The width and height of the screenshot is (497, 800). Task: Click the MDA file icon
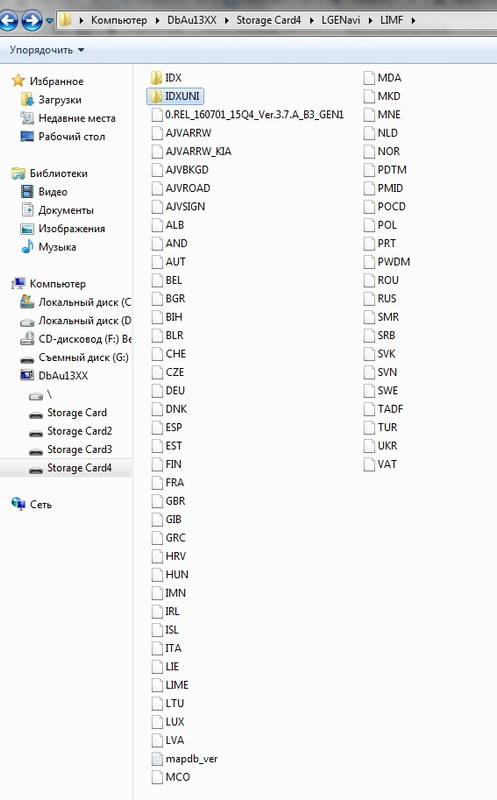tap(369, 78)
